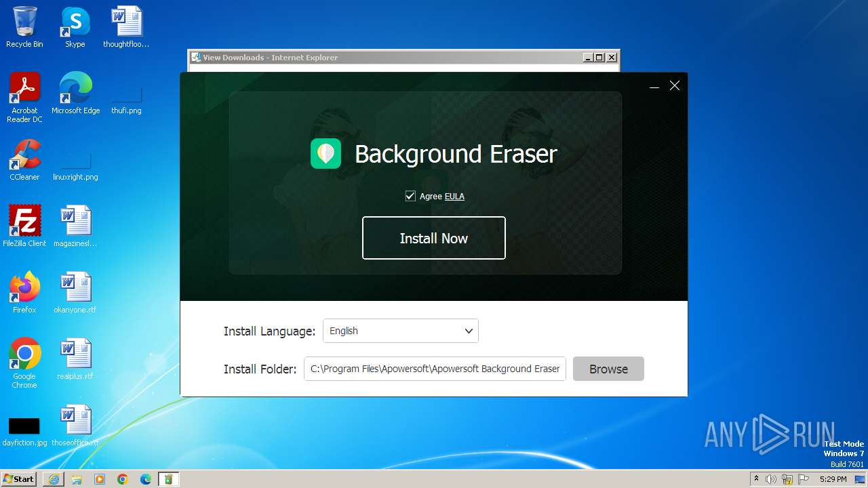The height and width of the screenshot is (488, 868).
Task: Open the media player taskbar icon
Action: (x=100, y=479)
